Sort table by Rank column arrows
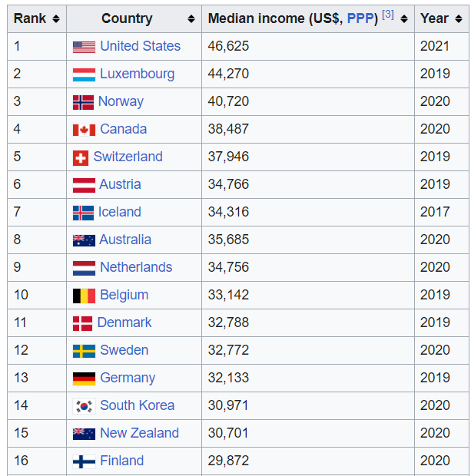 tap(56, 19)
